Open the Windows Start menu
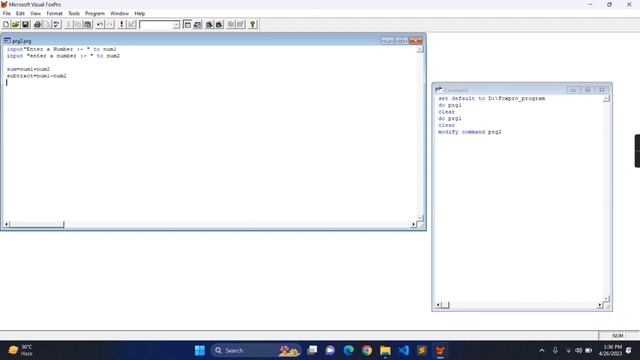The image size is (640, 360). coord(200,350)
